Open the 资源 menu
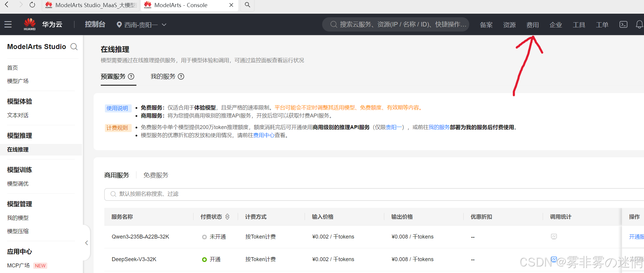Image resolution: width=644 pixels, height=273 pixels. 509,25
